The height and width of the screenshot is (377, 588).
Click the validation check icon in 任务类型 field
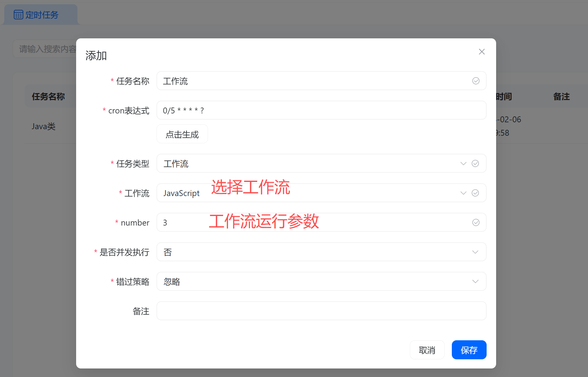point(475,163)
